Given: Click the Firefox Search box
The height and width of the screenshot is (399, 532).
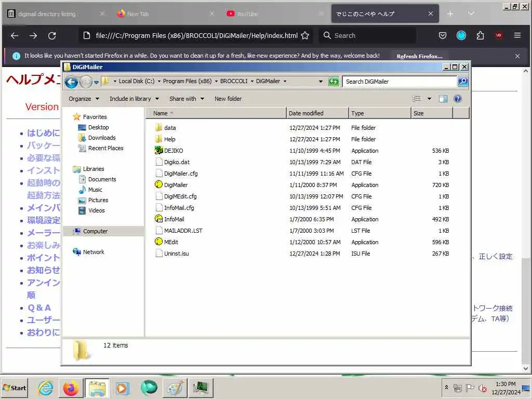Looking at the screenshot, I should point(367,35).
